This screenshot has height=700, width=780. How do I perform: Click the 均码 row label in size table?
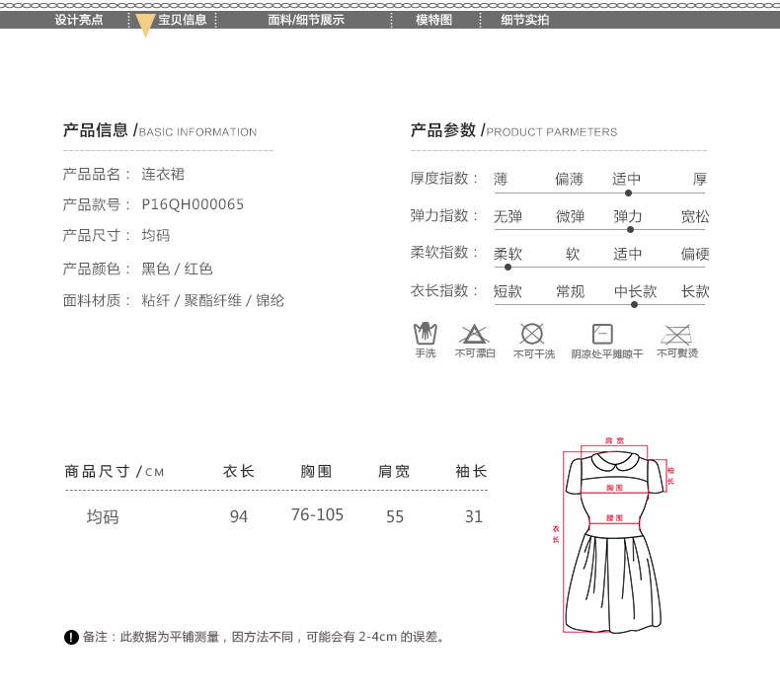click(x=103, y=517)
